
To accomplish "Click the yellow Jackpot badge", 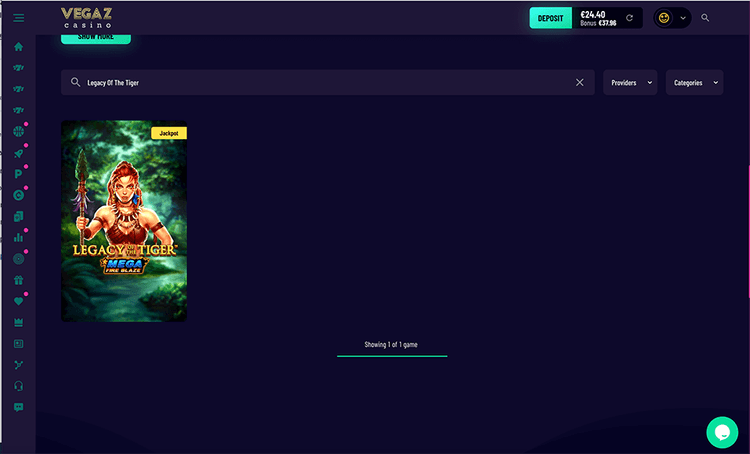I will [169, 133].
